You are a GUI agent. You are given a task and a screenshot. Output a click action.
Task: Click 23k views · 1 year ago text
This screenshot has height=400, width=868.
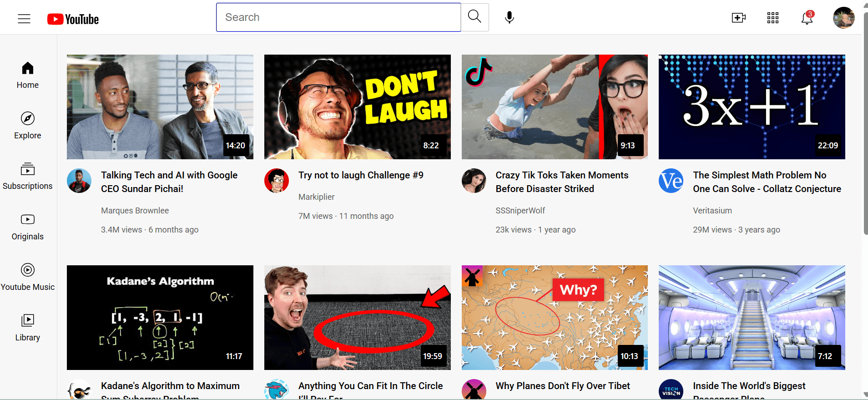tap(535, 230)
